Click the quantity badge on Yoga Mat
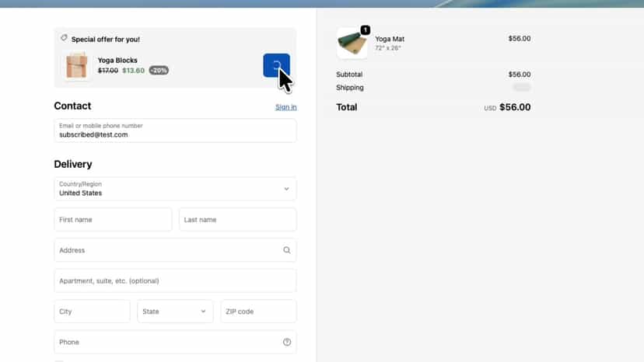 [365, 30]
